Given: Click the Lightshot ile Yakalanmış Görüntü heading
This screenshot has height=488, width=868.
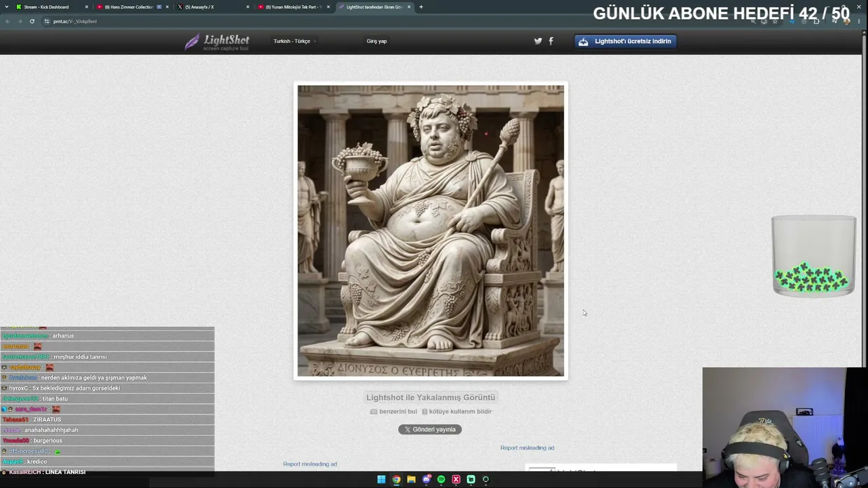Looking at the screenshot, I should [x=431, y=397].
